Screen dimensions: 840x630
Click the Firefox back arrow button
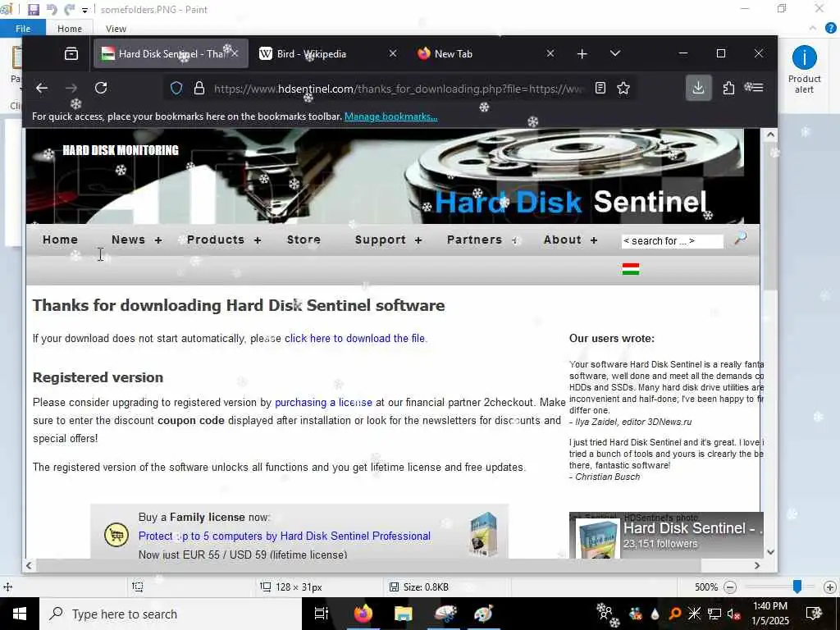click(42, 88)
